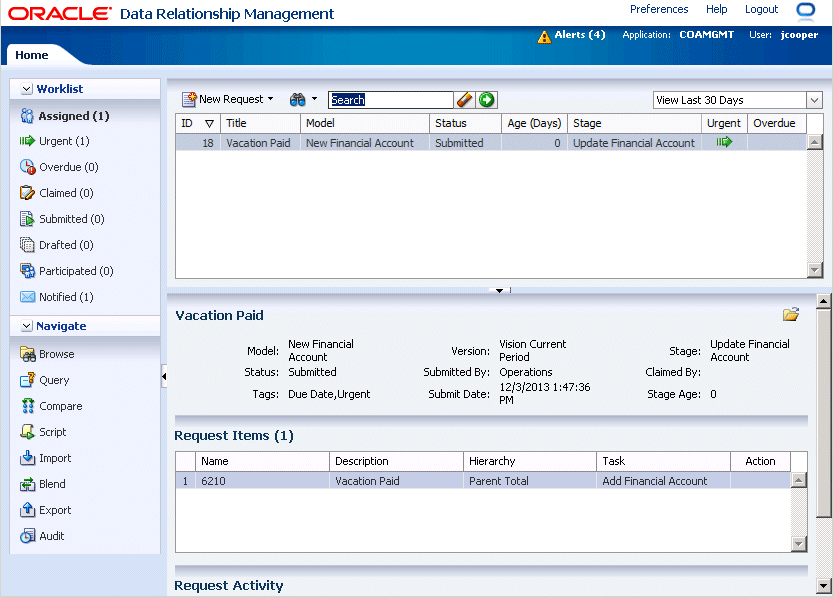Open request via yellow folder icon
The width and height of the screenshot is (834, 598).
(791, 314)
